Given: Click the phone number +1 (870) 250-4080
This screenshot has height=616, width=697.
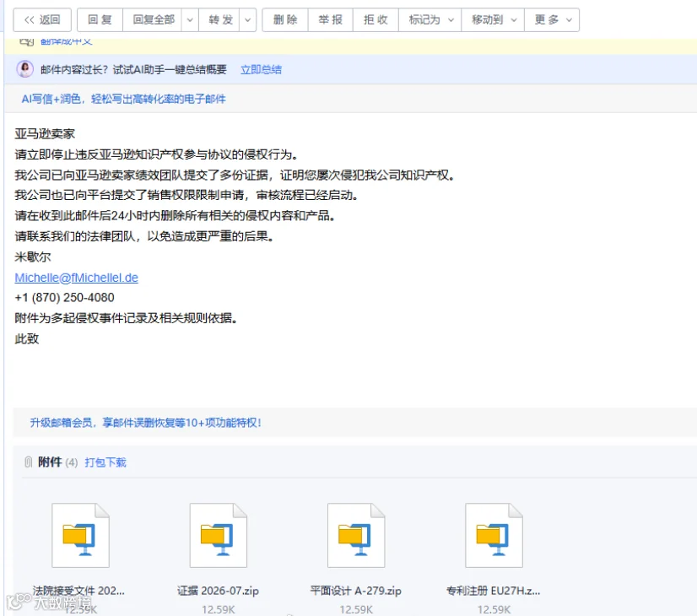Looking at the screenshot, I should pyautogui.click(x=64, y=298).
